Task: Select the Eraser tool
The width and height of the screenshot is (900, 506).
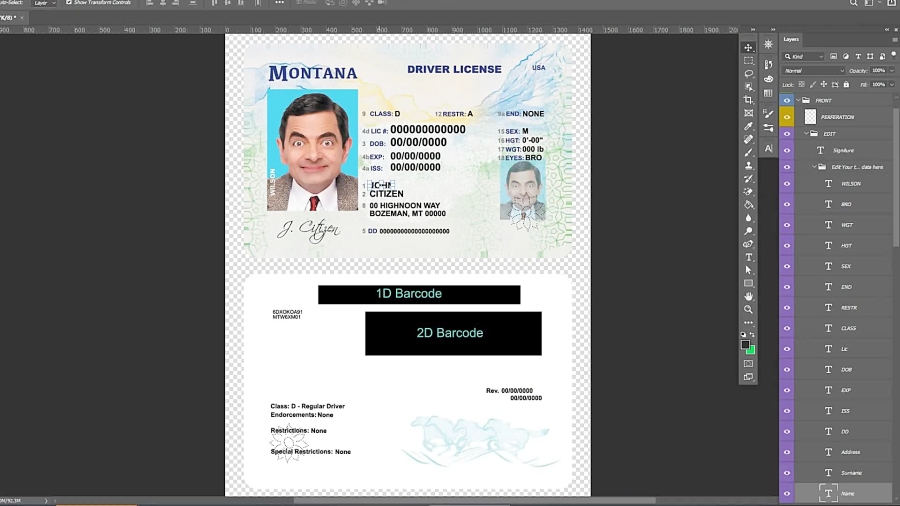Action: click(x=748, y=192)
